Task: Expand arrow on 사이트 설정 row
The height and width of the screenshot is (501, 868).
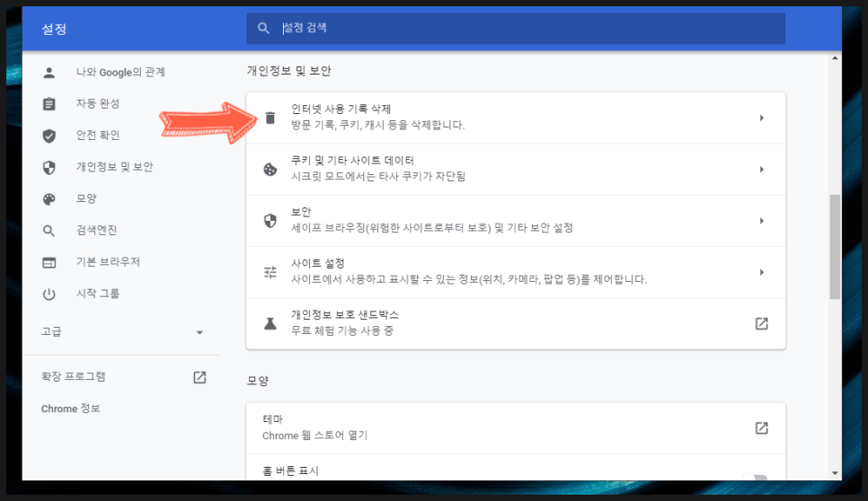Action: (x=762, y=272)
